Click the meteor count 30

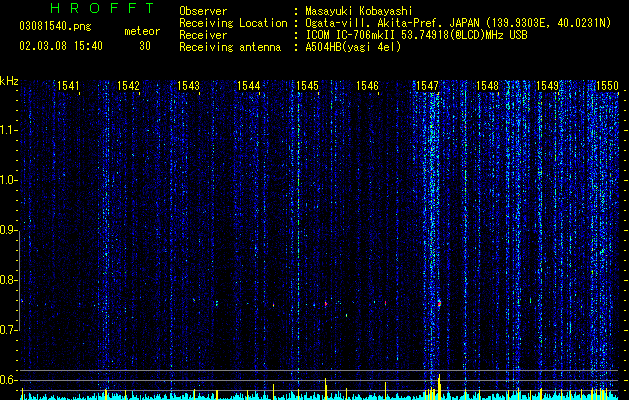pos(145,46)
